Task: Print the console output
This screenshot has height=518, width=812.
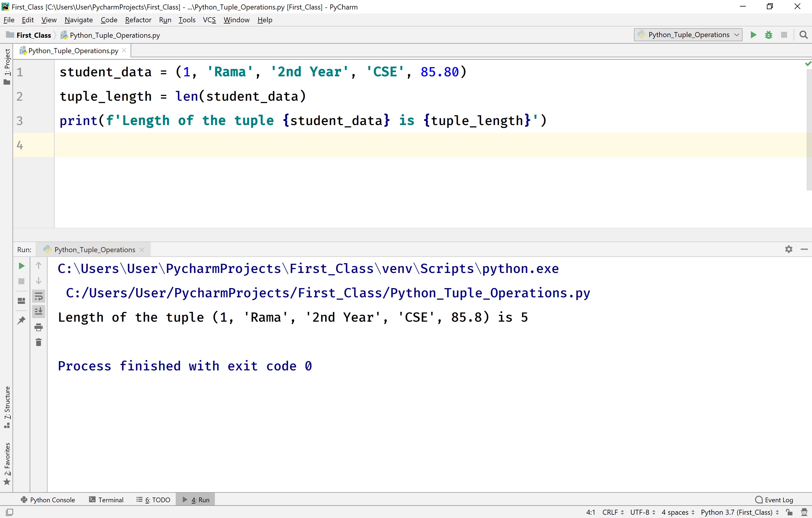Action: tap(39, 327)
